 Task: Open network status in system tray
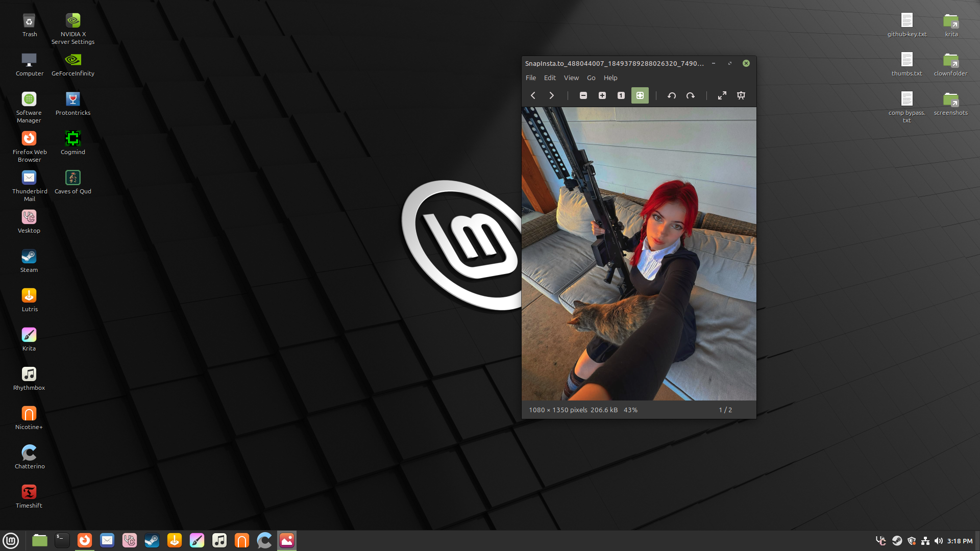click(x=925, y=541)
